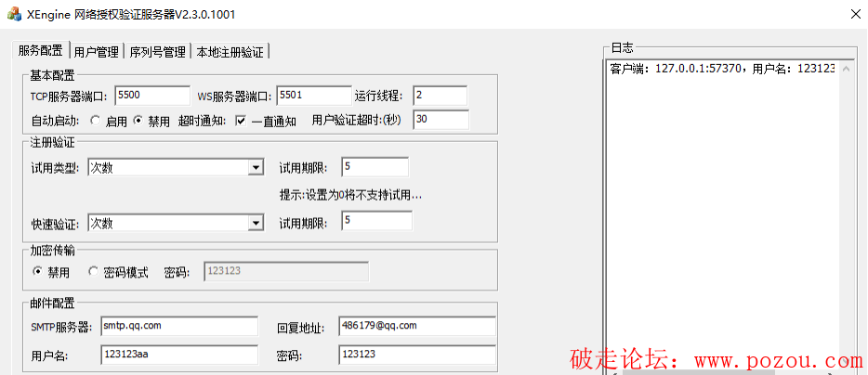Select the 禁用 auto-start radio button

pyautogui.click(x=138, y=121)
